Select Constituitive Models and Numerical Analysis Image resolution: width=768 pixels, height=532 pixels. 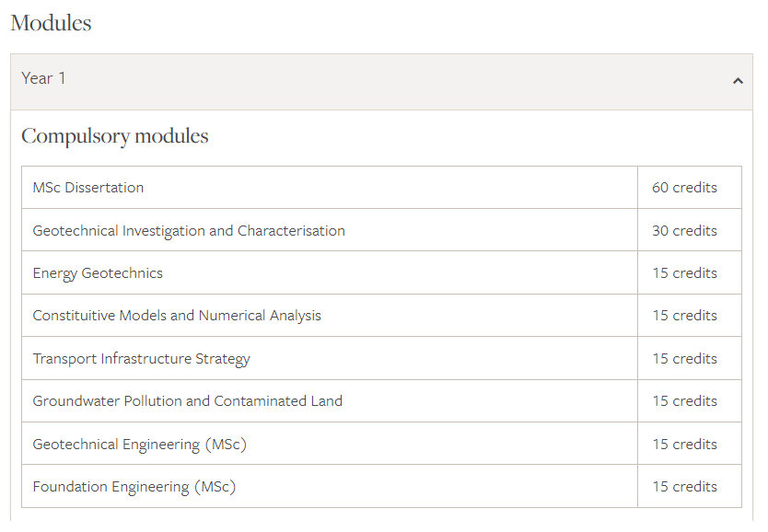[177, 316]
